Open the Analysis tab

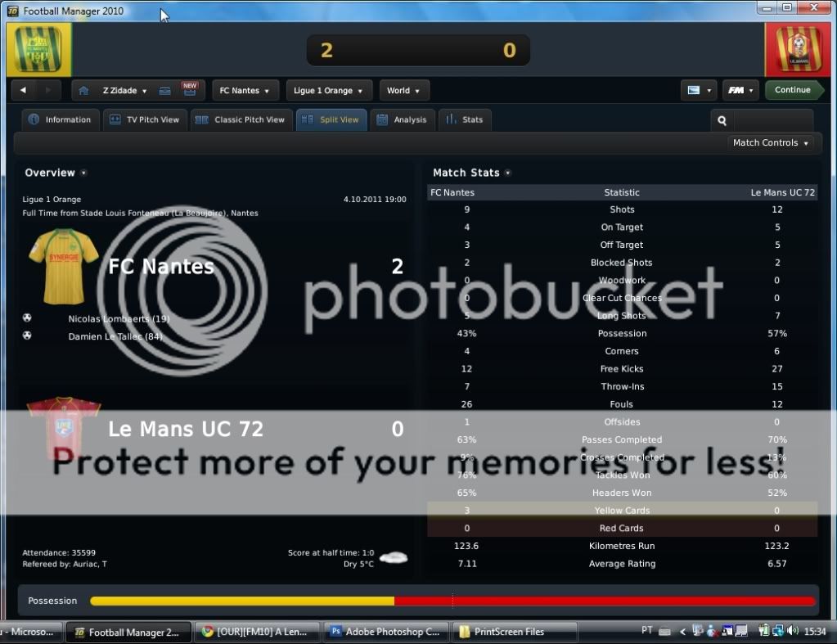tap(402, 120)
